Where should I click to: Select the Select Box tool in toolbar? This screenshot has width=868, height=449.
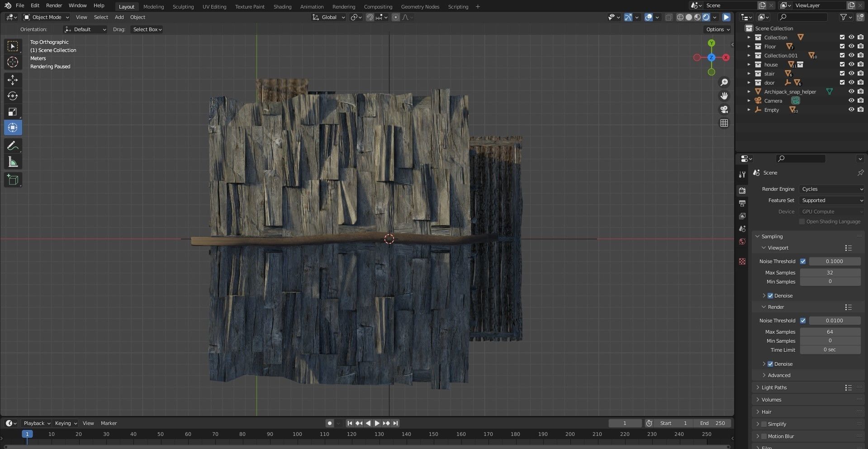[x=13, y=46]
